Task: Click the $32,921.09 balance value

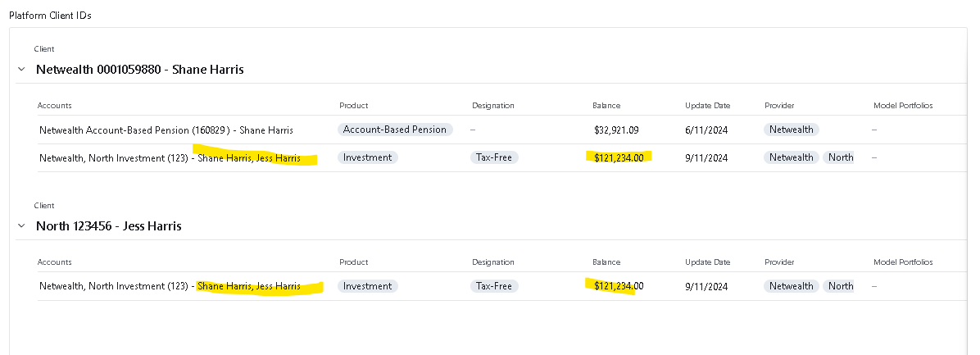Action: (616, 130)
